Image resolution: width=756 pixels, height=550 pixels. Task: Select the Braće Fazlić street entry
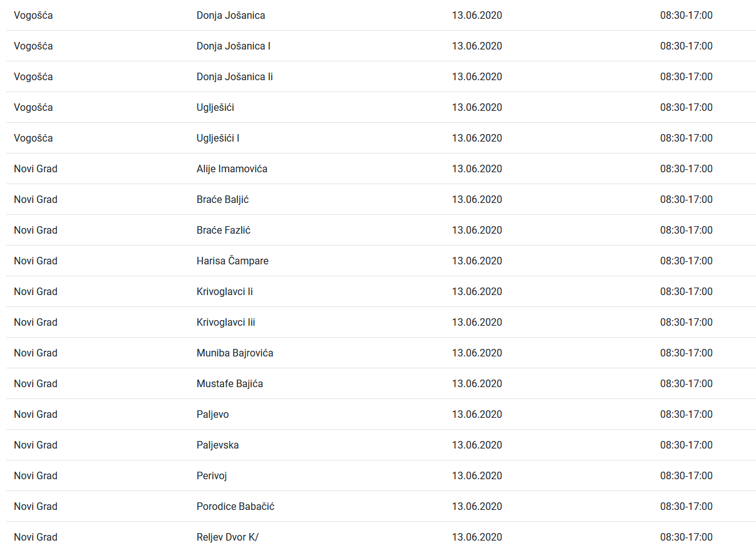point(224,231)
